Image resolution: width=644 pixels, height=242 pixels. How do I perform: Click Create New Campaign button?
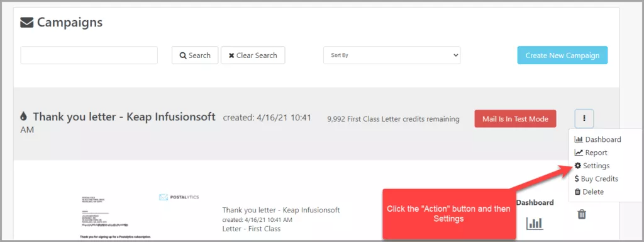point(562,55)
